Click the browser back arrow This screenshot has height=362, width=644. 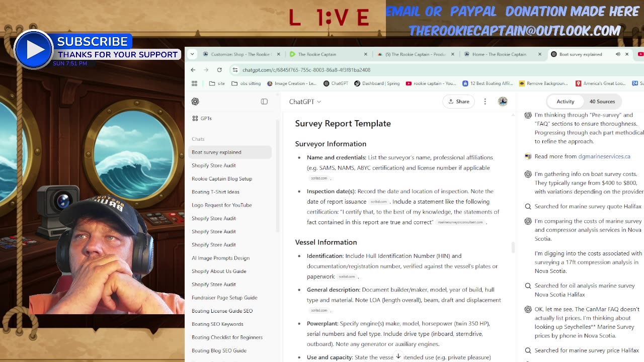coord(193,70)
